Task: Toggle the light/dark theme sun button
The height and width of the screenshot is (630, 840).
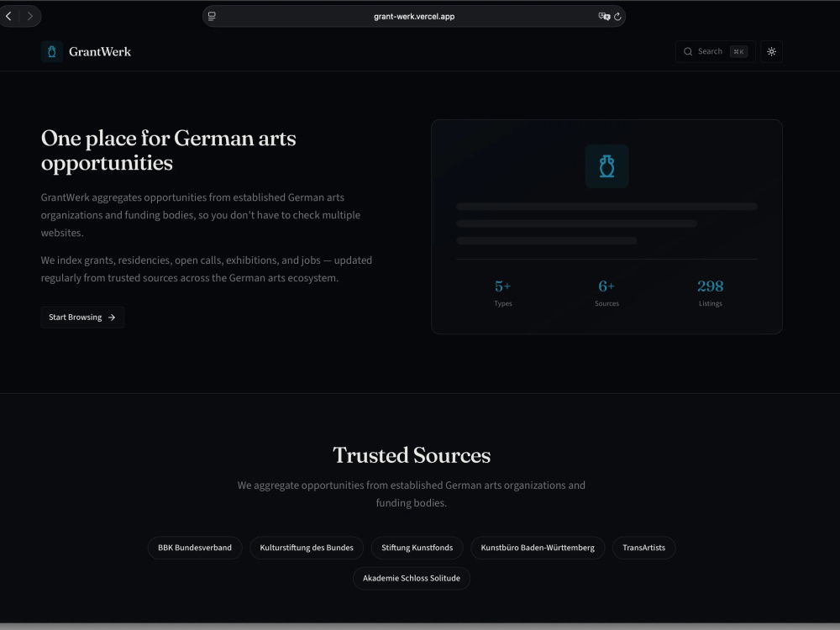Action: coord(771,51)
